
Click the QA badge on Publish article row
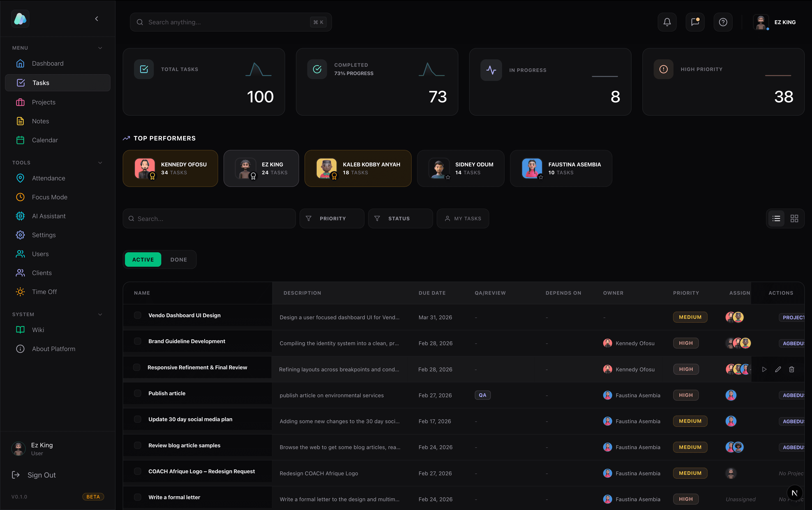coord(482,395)
